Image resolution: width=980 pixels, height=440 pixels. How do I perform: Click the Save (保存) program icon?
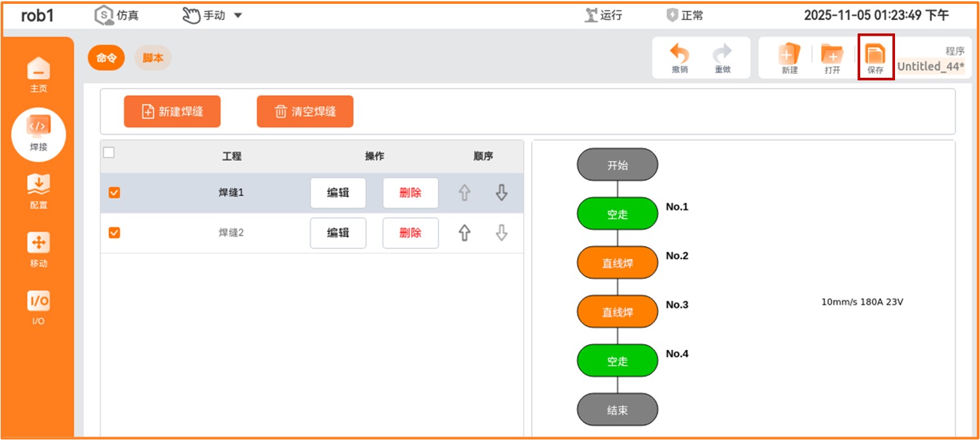pyautogui.click(x=876, y=57)
